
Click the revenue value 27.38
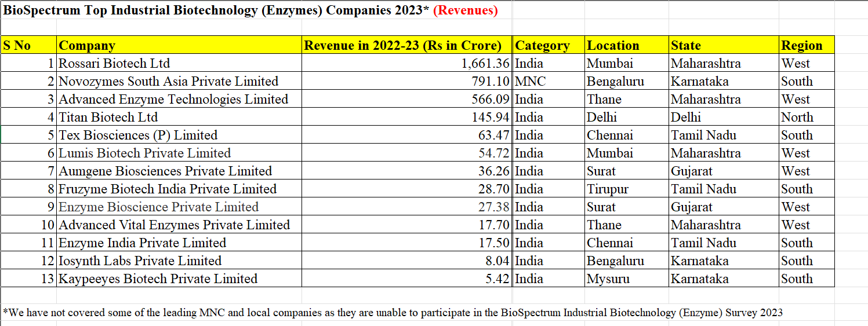pyautogui.click(x=407, y=207)
